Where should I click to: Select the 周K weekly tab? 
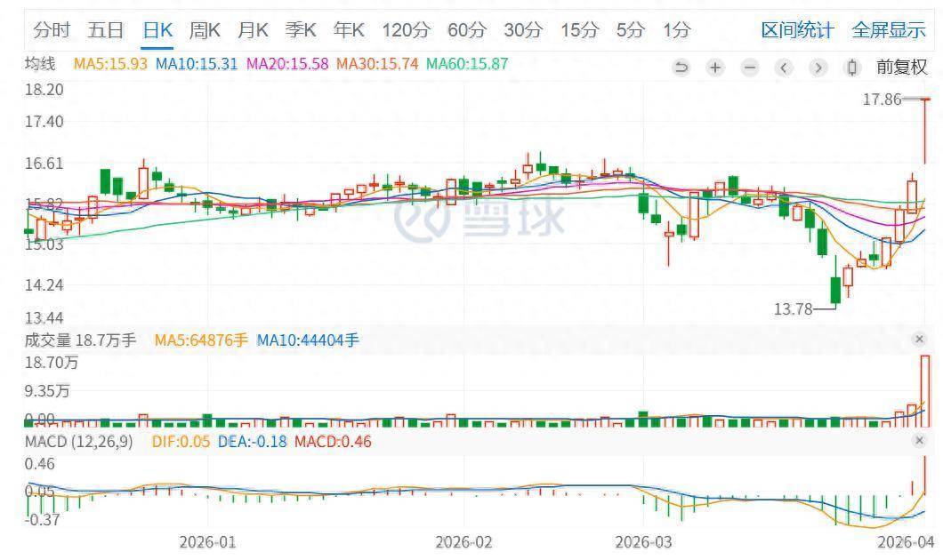[x=205, y=30]
